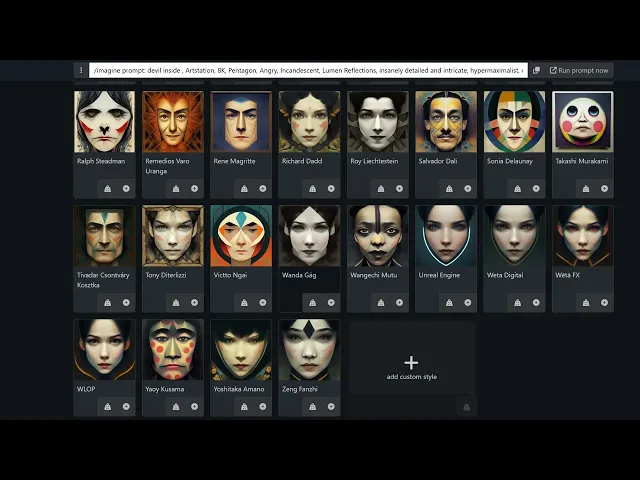This screenshot has width=640, height=480.
Task: Choose the Wangechi Mutu thumbnail
Action: [378, 236]
